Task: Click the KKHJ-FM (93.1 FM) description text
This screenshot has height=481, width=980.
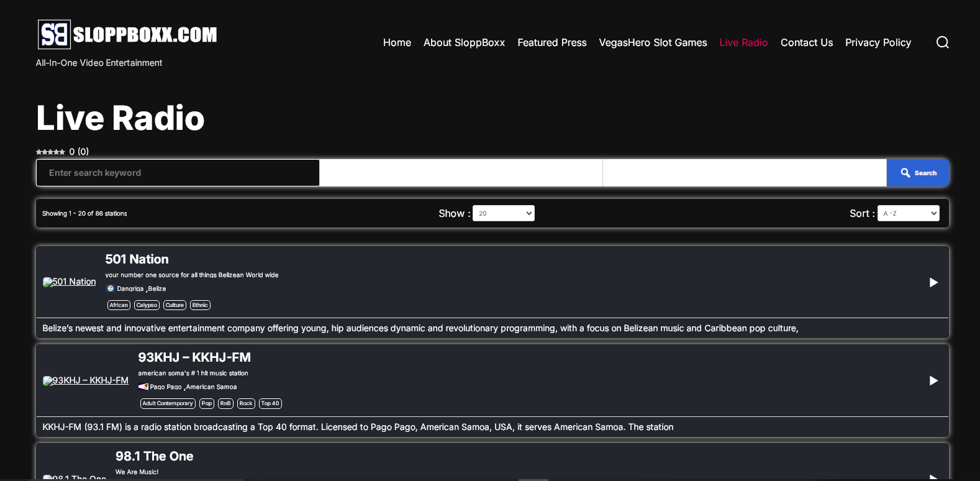Action: tap(358, 427)
